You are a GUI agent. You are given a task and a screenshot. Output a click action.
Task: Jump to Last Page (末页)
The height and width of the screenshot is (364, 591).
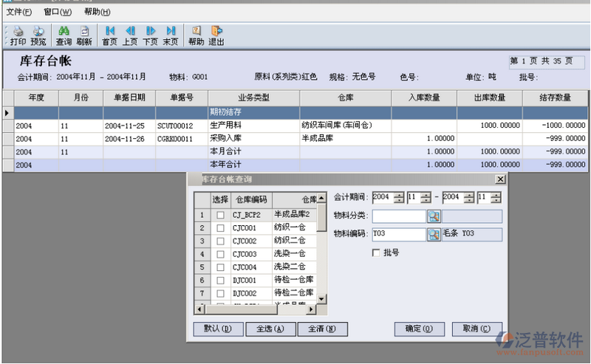point(171,35)
